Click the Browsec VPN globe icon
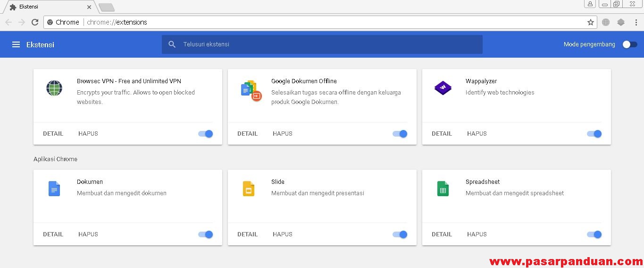 coord(54,88)
